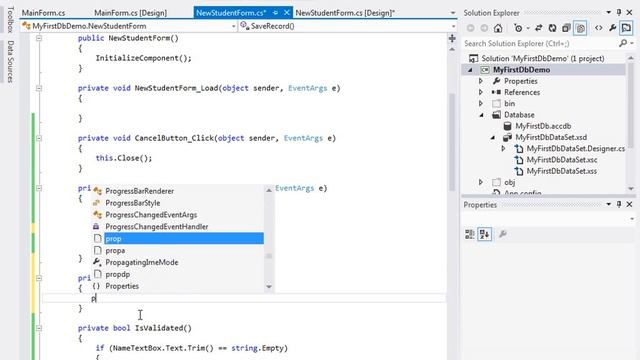Click IntelliSense list scroll up arrow

point(269,190)
